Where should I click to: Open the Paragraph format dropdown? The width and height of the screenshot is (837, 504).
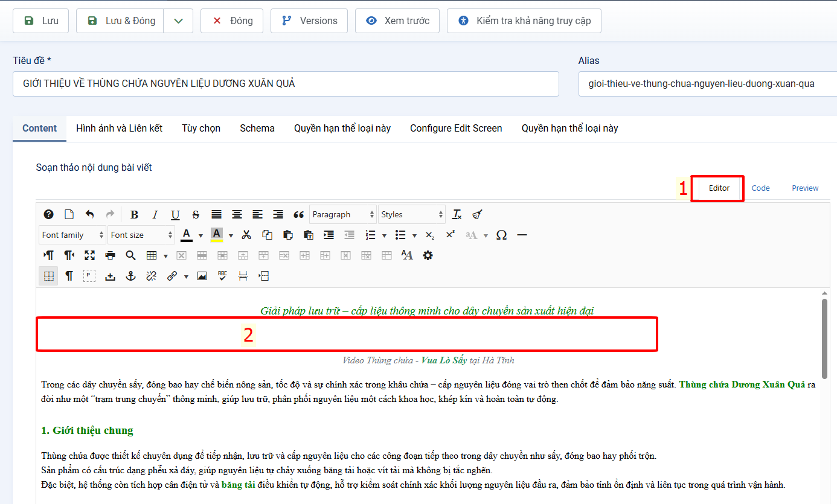point(343,215)
